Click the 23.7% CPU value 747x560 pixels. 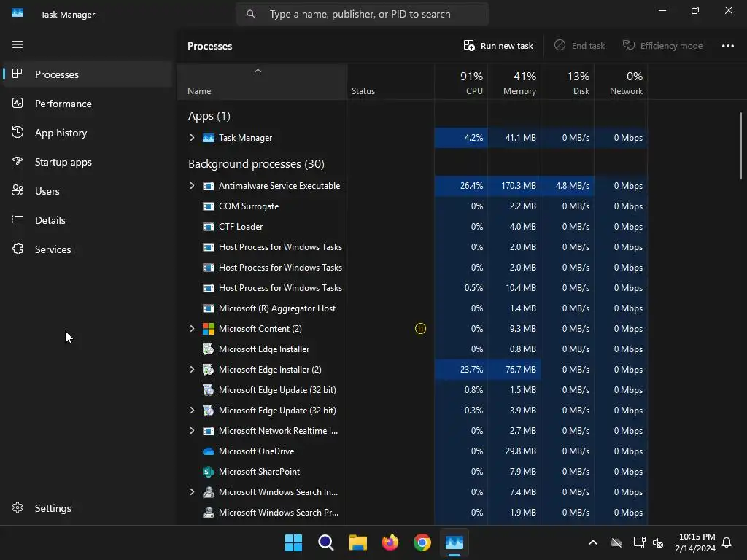471,370
